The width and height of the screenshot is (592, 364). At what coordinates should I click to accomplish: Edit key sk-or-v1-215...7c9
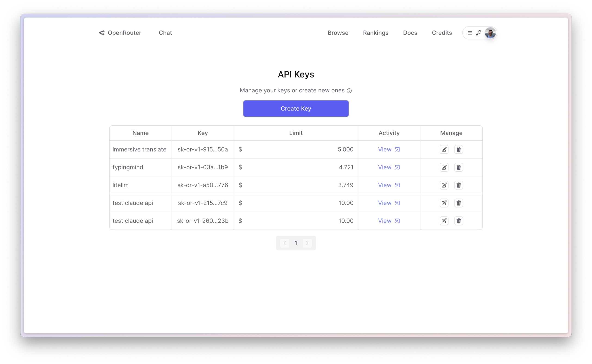pos(444,203)
